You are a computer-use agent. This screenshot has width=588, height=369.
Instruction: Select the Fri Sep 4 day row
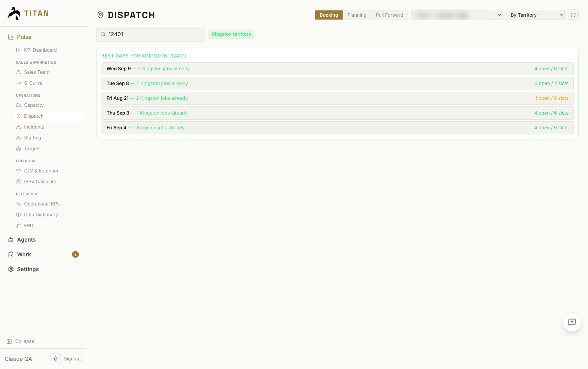pos(338,128)
